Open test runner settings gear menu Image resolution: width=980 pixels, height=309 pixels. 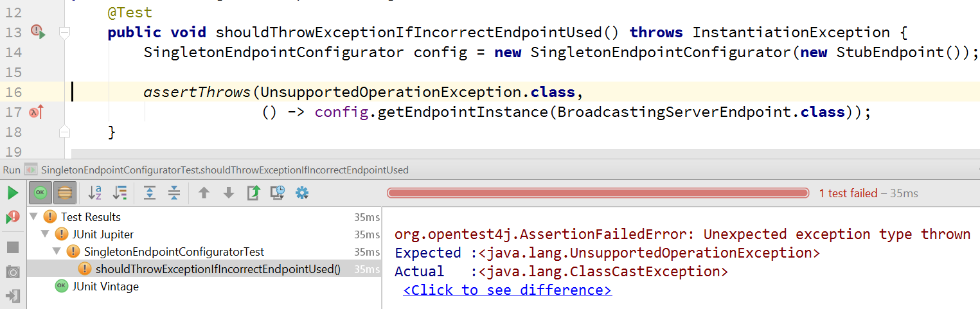pyautogui.click(x=302, y=193)
